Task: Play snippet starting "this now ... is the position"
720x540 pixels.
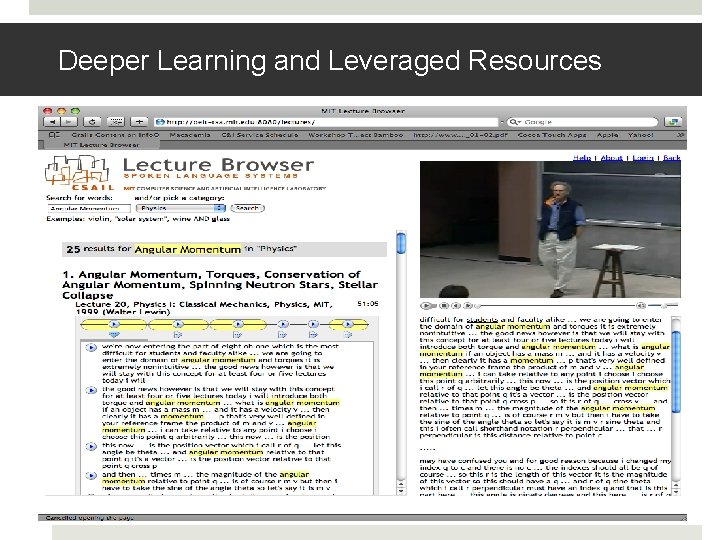Action: 91,446
